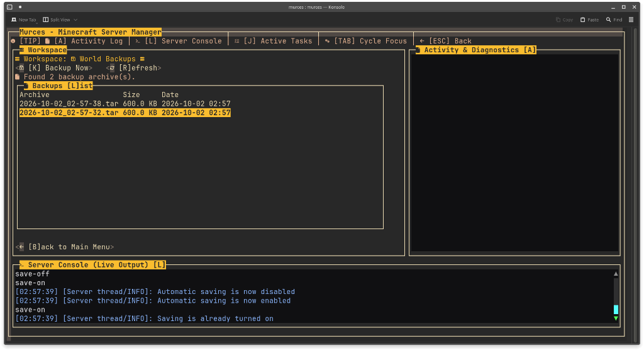
Task: Click the [TIP] indicator icon
Action: [13, 41]
